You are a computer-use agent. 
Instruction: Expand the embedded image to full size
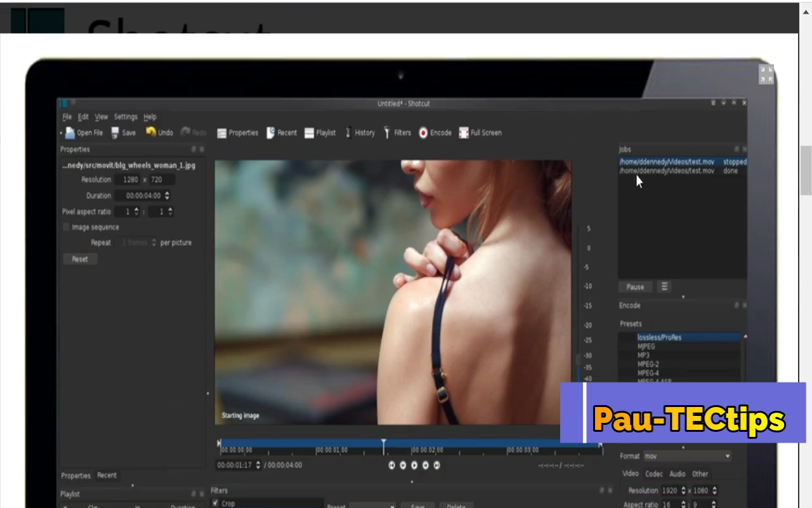[x=766, y=74]
